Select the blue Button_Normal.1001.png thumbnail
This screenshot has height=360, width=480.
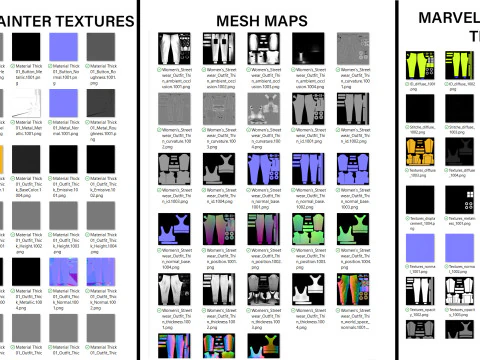[64, 47]
